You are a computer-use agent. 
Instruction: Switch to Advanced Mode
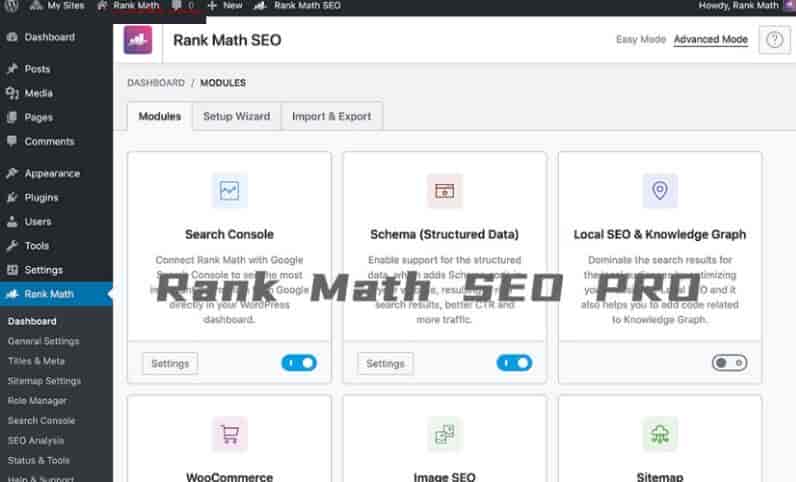click(x=711, y=40)
